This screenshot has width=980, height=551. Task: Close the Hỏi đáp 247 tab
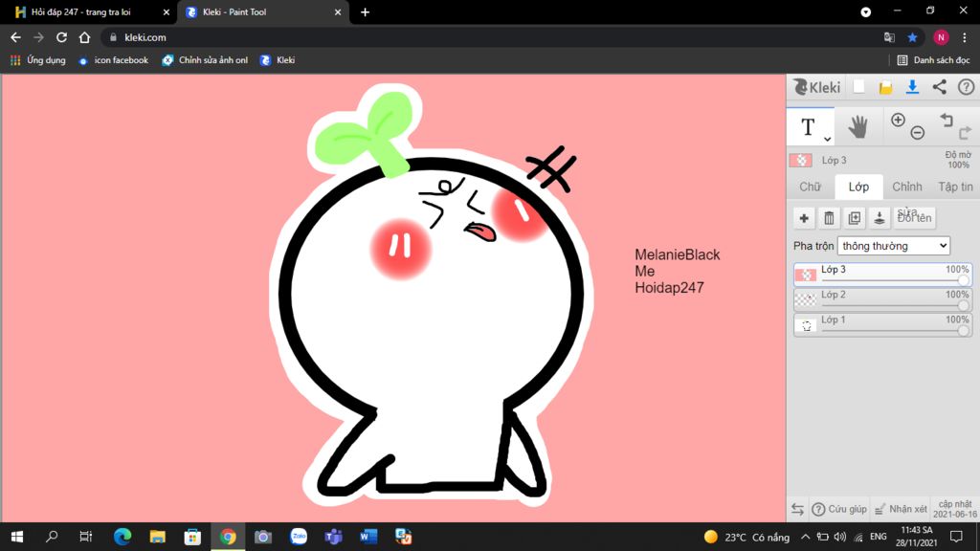pyautogui.click(x=167, y=11)
